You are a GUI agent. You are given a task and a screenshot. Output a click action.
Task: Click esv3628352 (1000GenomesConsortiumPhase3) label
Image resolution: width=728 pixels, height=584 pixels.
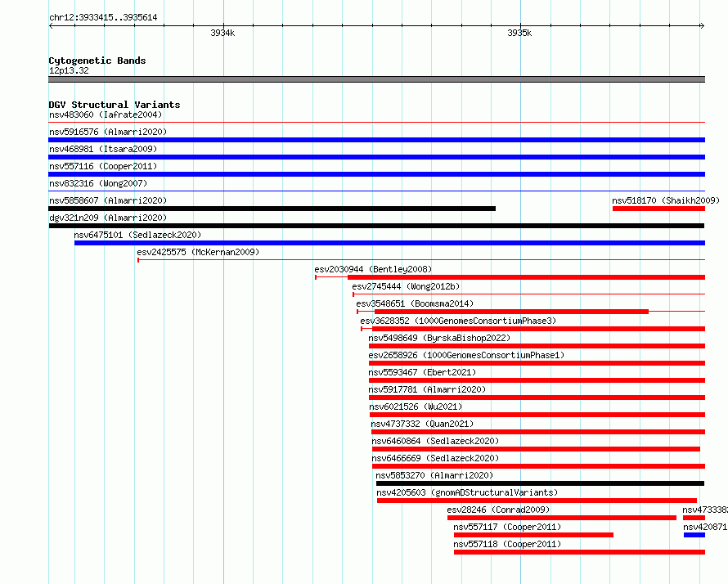(458, 321)
